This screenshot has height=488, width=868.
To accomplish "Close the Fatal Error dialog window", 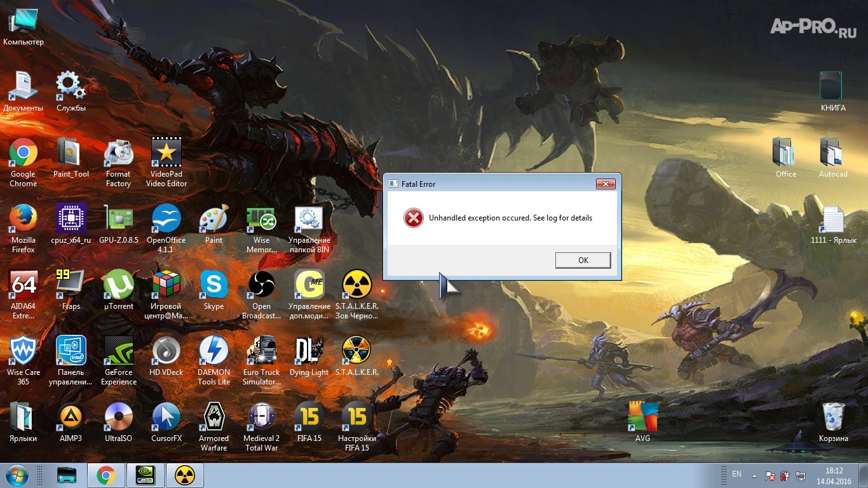I will pyautogui.click(x=606, y=184).
